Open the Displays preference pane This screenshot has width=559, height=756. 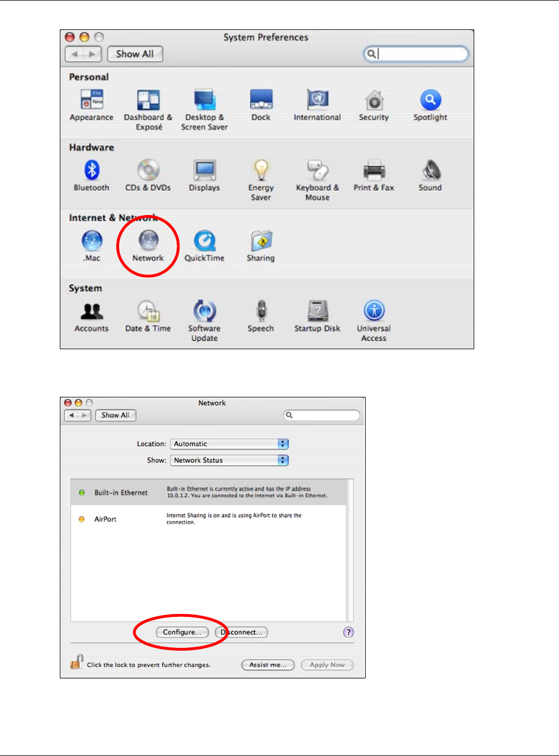point(204,176)
